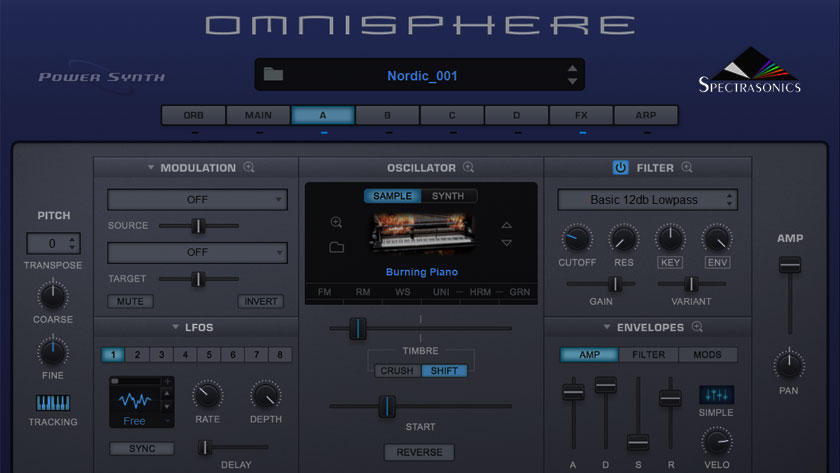
Task: Switch oscillator mode to Synth
Action: point(448,196)
